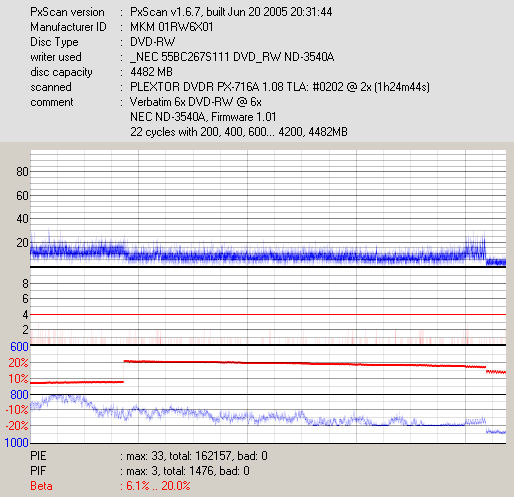
Task: Click the disc capacity 4482 MB value
Action: pos(151,72)
